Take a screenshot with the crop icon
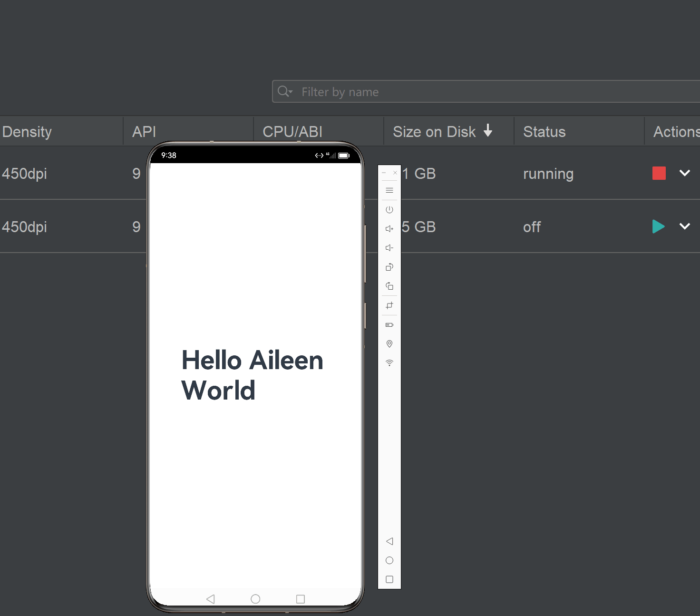 pyautogui.click(x=389, y=305)
